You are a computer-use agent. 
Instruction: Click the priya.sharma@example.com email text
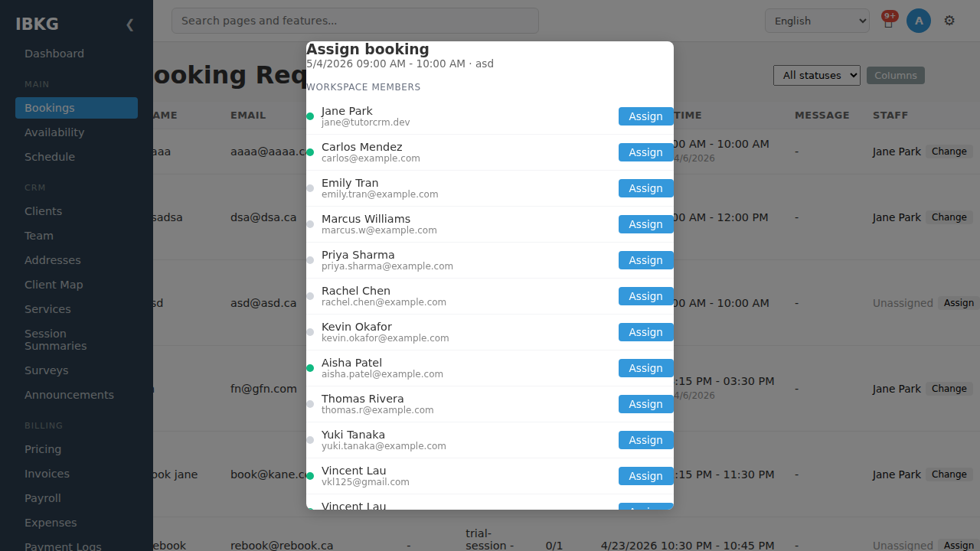(x=387, y=266)
